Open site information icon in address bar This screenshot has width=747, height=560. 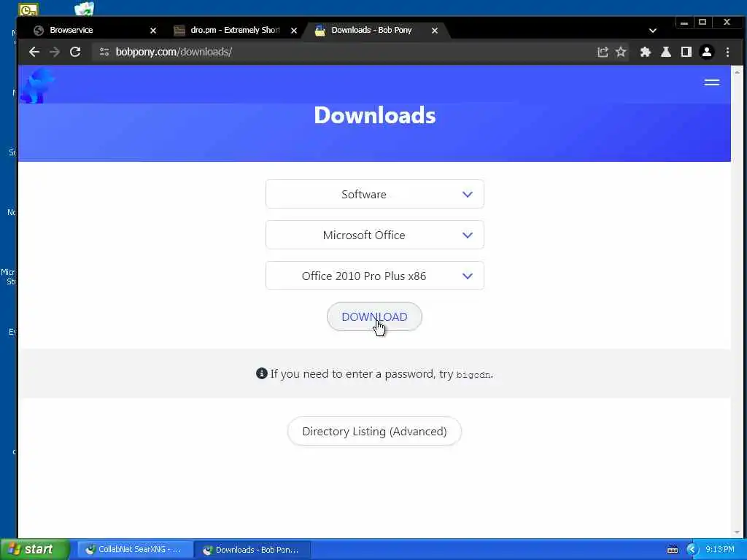click(104, 52)
